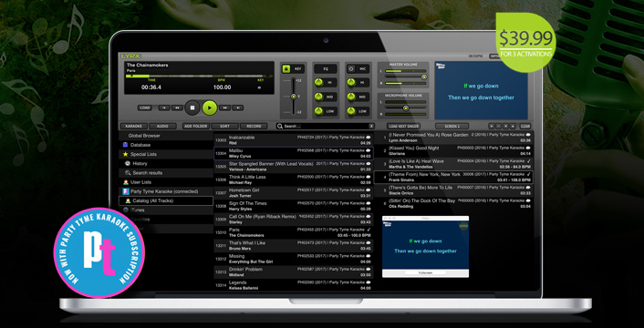Select Call On Me (Ryan Riback Remix) row
The image size is (644, 328).
[293, 219]
